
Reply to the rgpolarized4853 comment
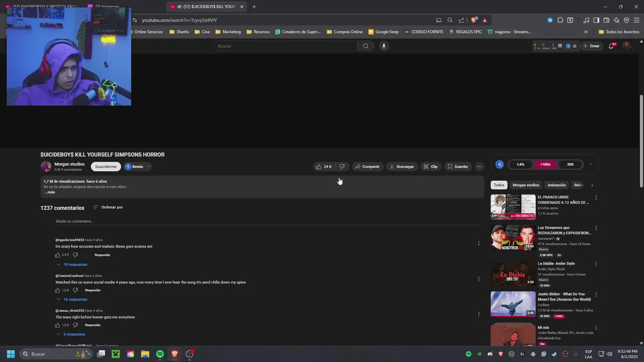(102, 255)
